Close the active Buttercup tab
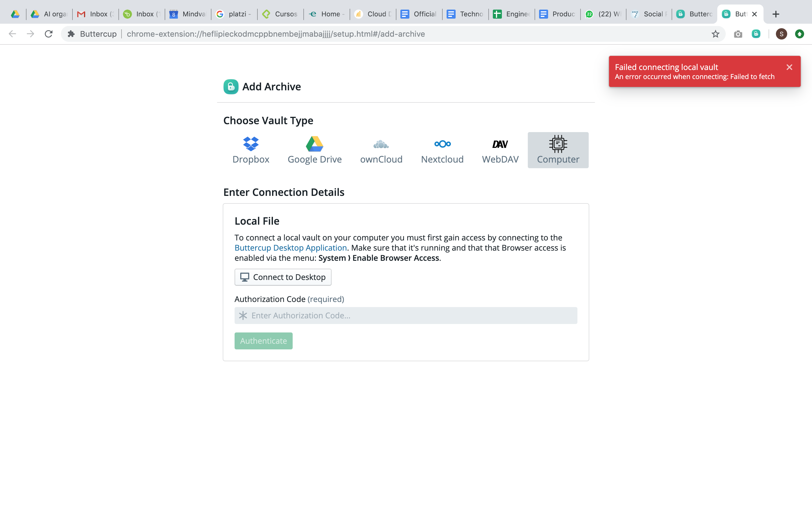The image size is (812, 508). pos(754,14)
